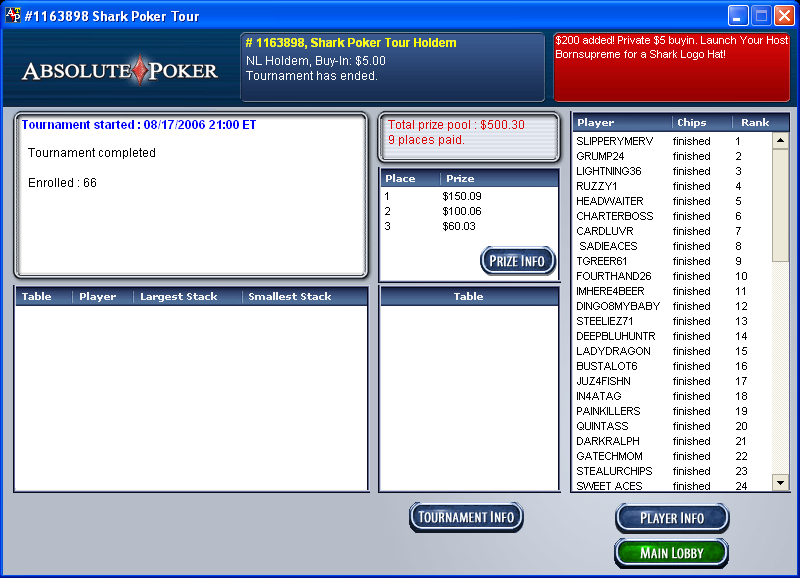This screenshot has width=800, height=578.
Task: Select player STEELIEZ71
Action: (x=672, y=321)
